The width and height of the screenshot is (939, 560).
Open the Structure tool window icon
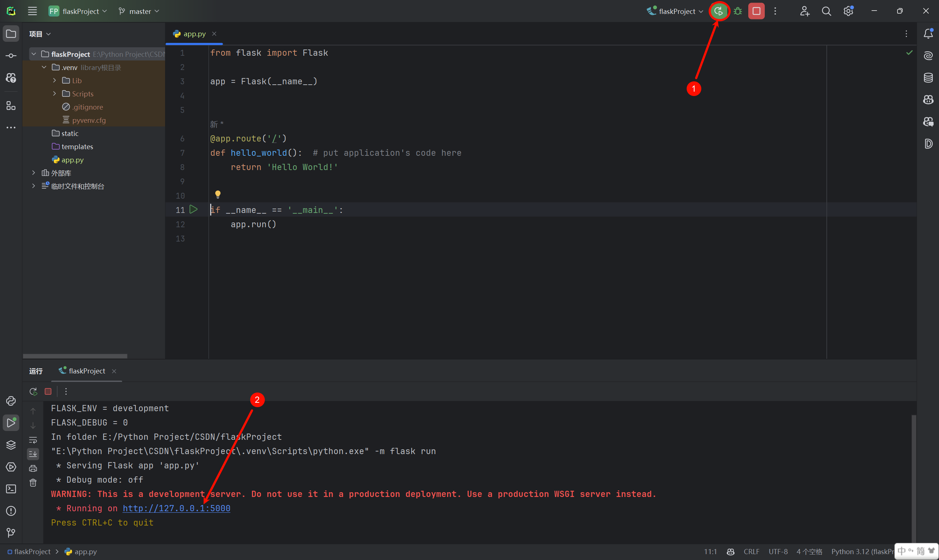point(11,106)
